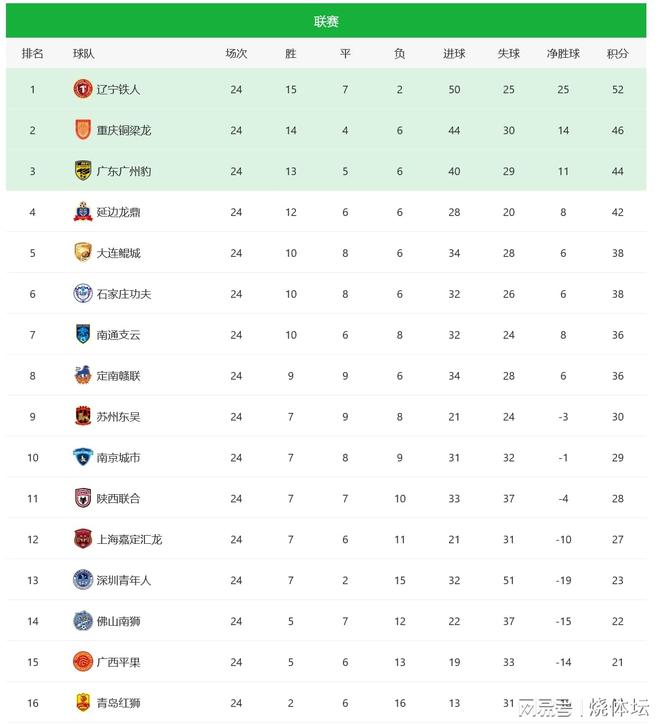This screenshot has width=660, height=726.
Task: Open the 上海嘉定汇龙 team name link
Action: 129,539
